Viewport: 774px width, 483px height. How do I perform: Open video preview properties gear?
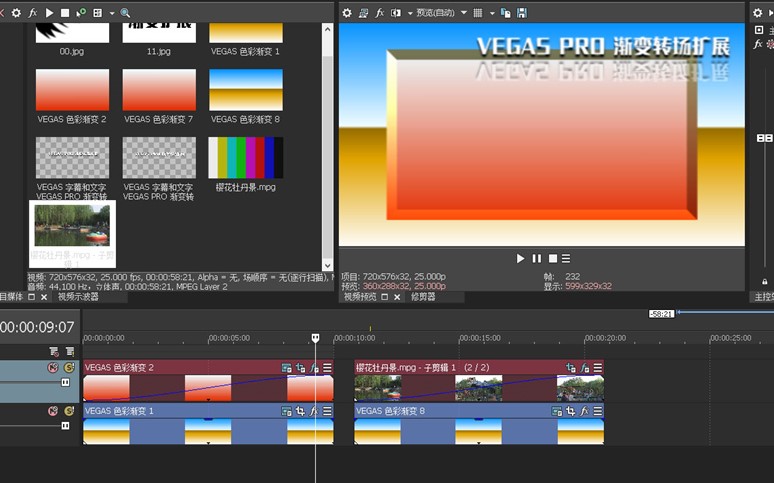click(347, 13)
